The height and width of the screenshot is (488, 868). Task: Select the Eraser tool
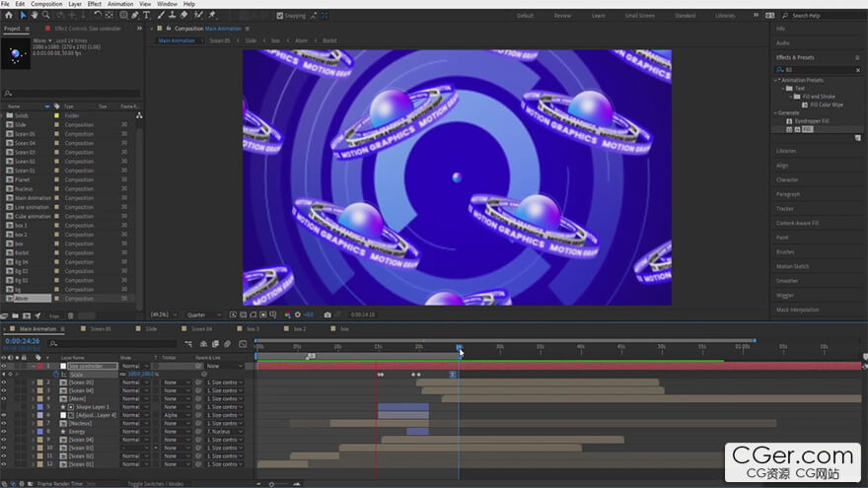184,16
